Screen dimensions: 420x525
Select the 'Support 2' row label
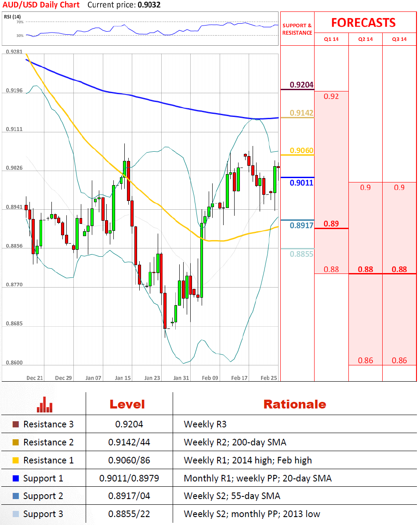click(x=43, y=496)
